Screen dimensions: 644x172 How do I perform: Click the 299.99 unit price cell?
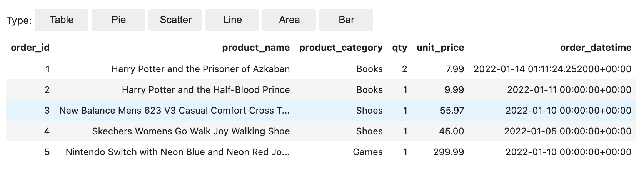click(449, 152)
